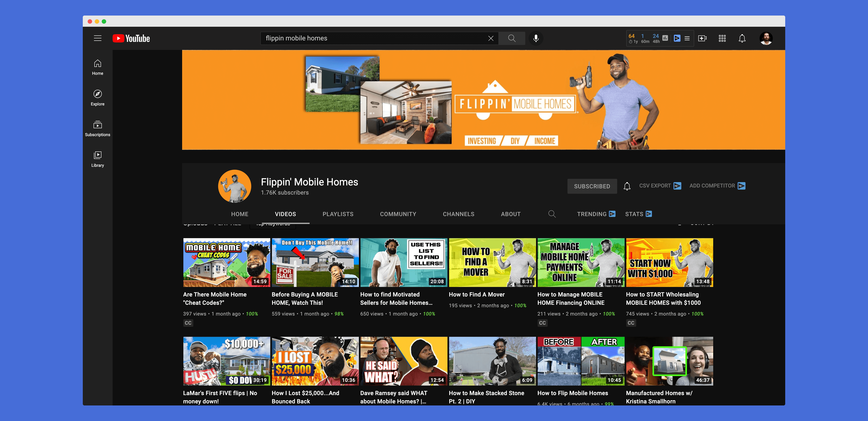Click the CSV EXPORT label
Screen dimensions: 868x421
(x=655, y=186)
